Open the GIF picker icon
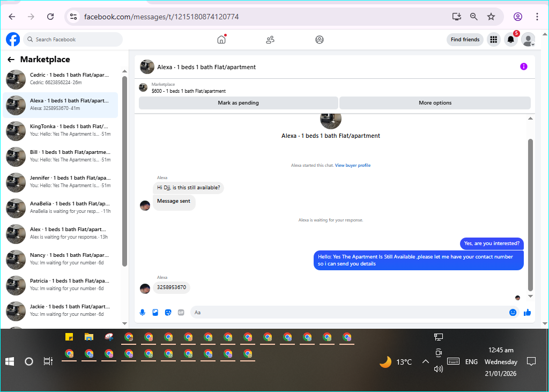549x392 pixels. coord(181,313)
